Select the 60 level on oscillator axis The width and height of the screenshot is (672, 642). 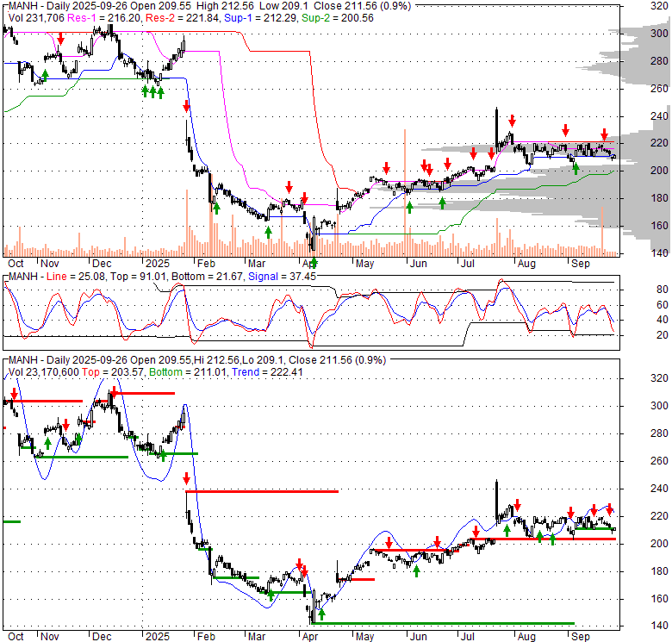[x=663, y=305]
